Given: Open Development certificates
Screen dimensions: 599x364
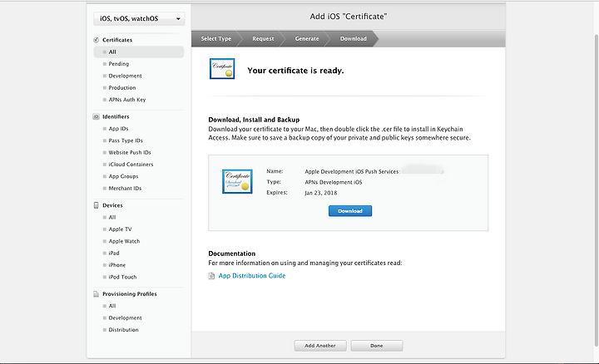Looking at the screenshot, I should (125, 76).
